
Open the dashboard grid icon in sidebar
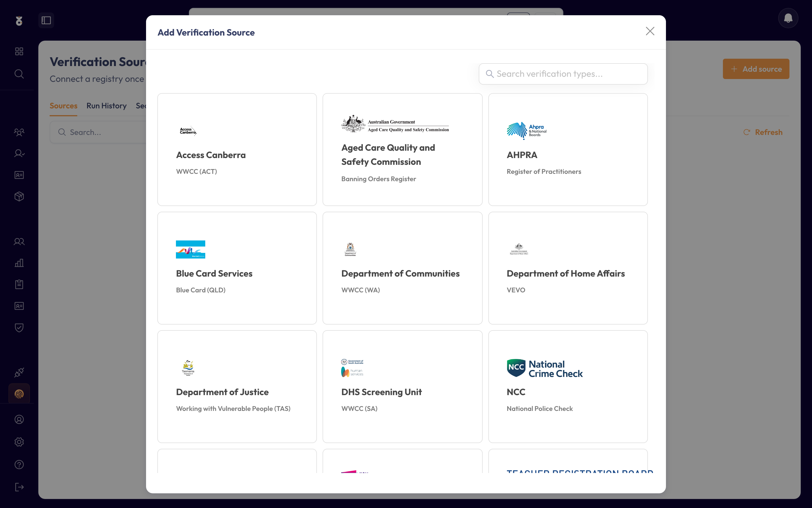(19, 51)
